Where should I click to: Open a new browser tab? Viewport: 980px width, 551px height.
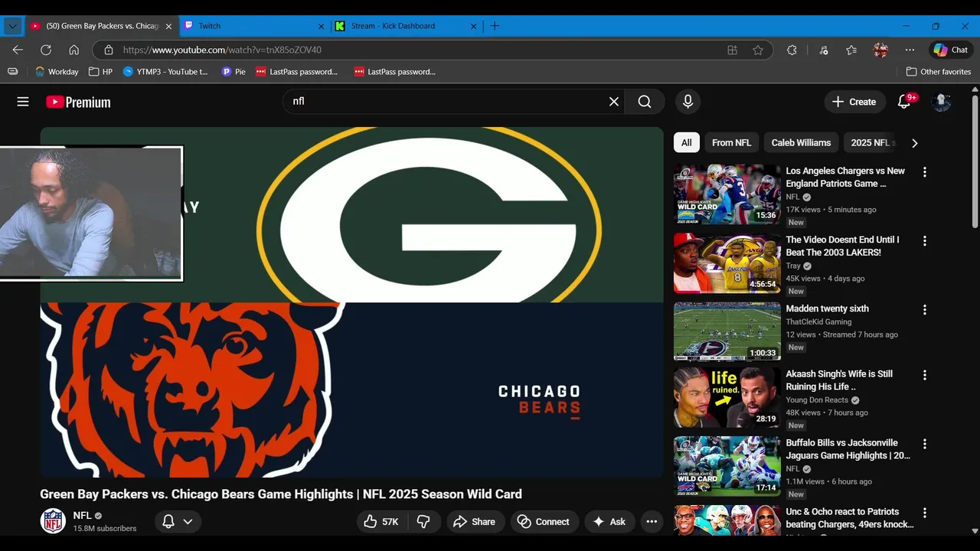point(495,26)
